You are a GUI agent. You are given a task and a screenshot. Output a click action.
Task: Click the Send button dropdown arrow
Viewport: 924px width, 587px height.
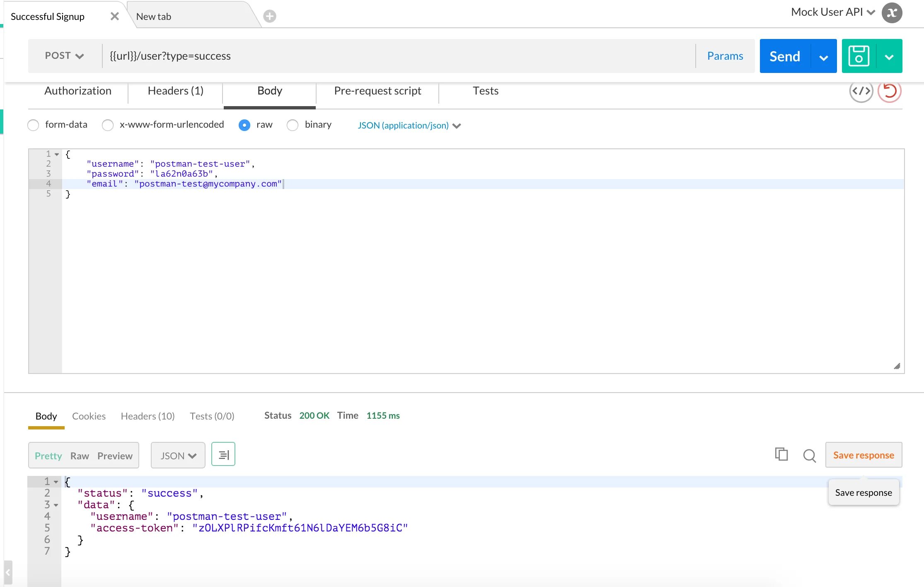(824, 56)
